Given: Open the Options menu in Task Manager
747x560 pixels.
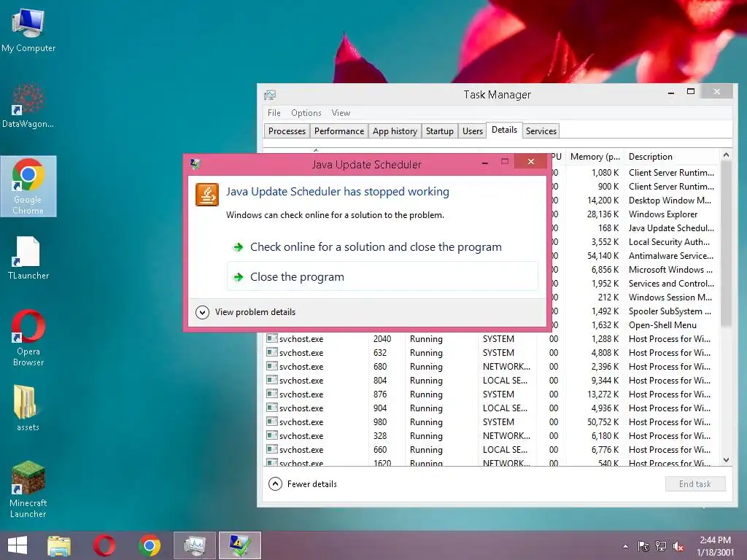Looking at the screenshot, I should click(x=306, y=113).
